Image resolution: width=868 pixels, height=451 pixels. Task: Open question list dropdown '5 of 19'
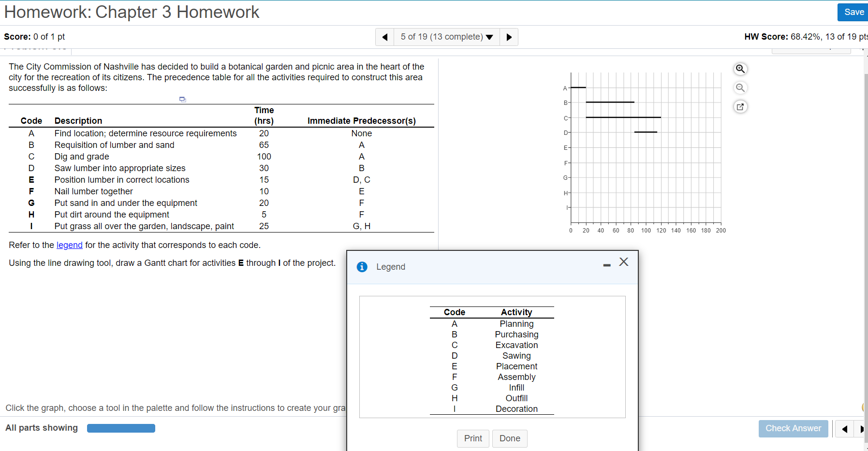point(447,37)
